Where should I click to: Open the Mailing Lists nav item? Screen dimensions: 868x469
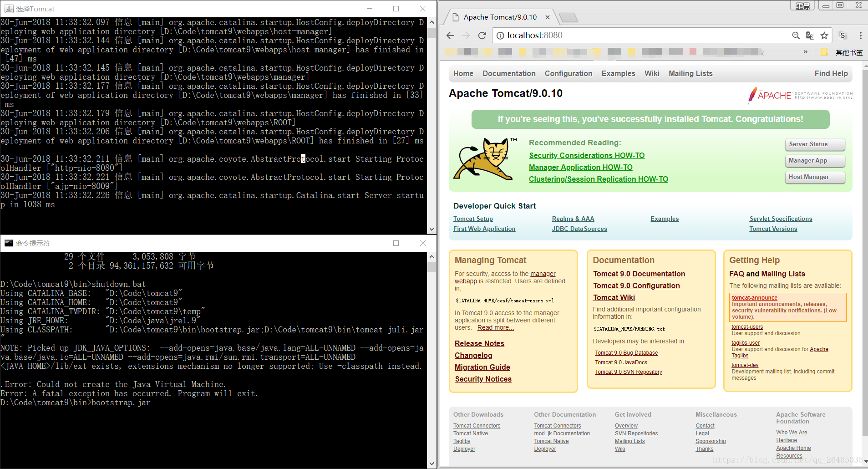(690, 74)
